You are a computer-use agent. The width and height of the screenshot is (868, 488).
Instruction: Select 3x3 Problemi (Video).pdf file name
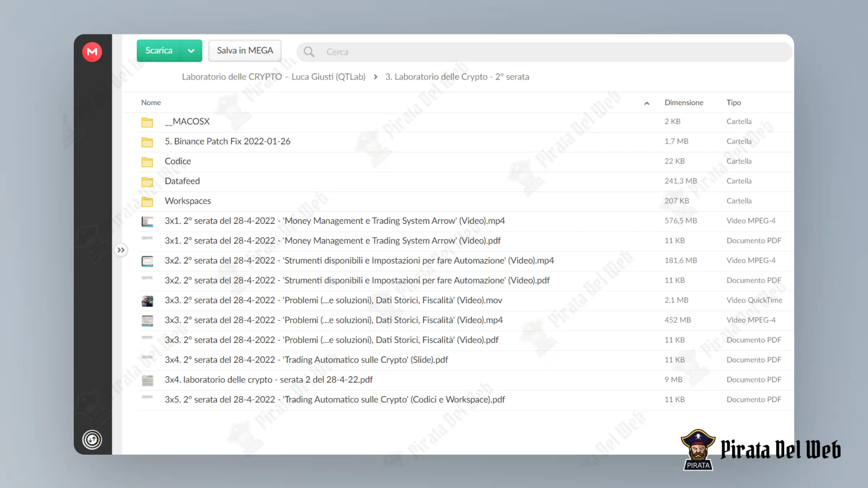[332, 340]
